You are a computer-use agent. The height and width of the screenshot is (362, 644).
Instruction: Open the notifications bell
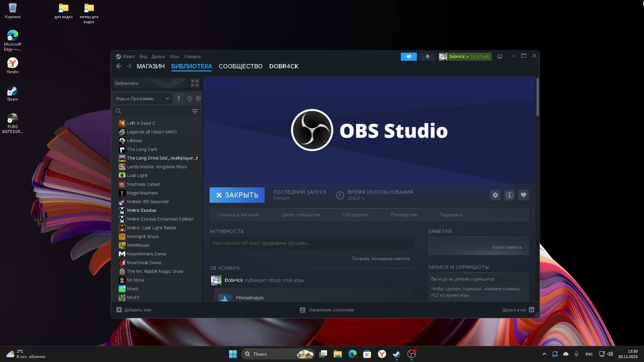click(x=427, y=57)
